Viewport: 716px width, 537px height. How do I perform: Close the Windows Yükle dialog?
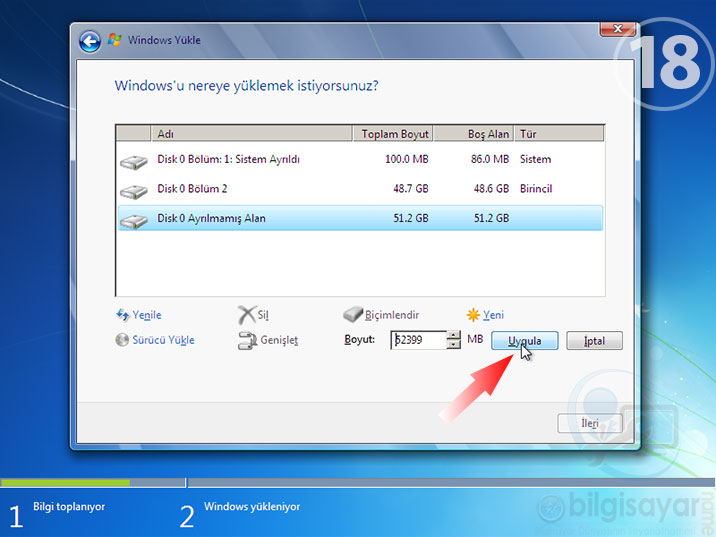pyautogui.click(x=617, y=29)
